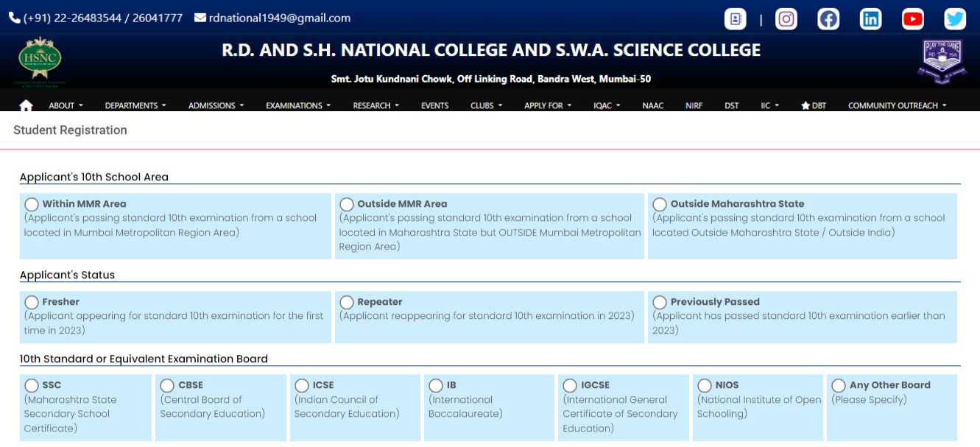980x447 pixels.
Task: Select the Outside MMR Area radio button
Action: pyautogui.click(x=346, y=204)
